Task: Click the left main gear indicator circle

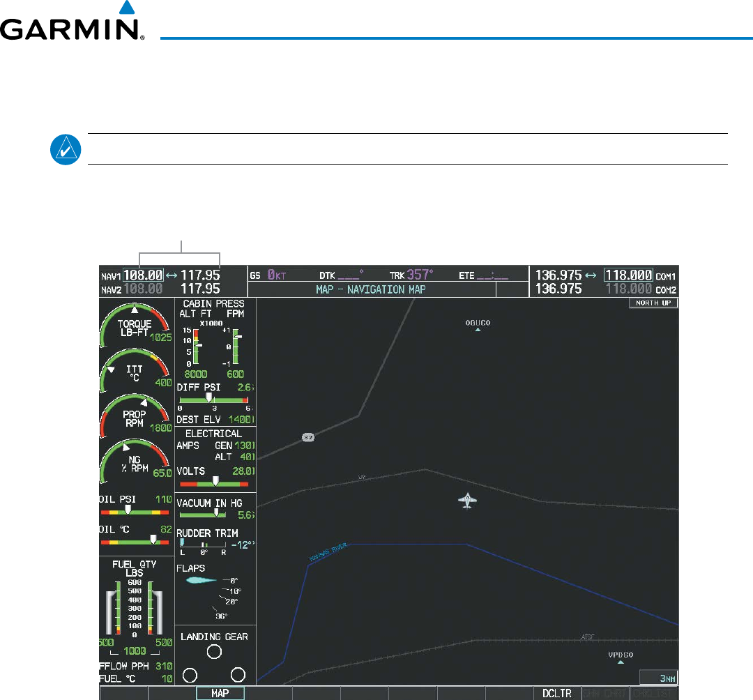Action: 190,675
